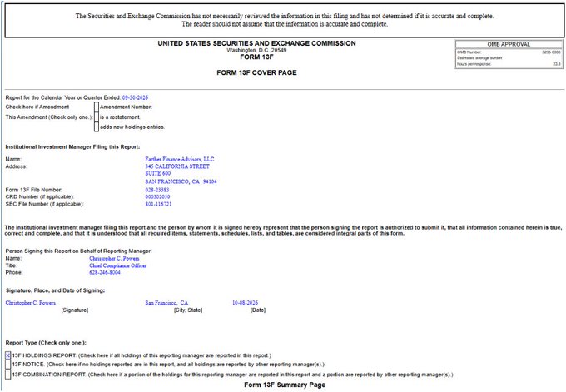Viewport: 566px width, 392px height.
Task: Check the 13F NOTICE checkbox
Action: 8,365
